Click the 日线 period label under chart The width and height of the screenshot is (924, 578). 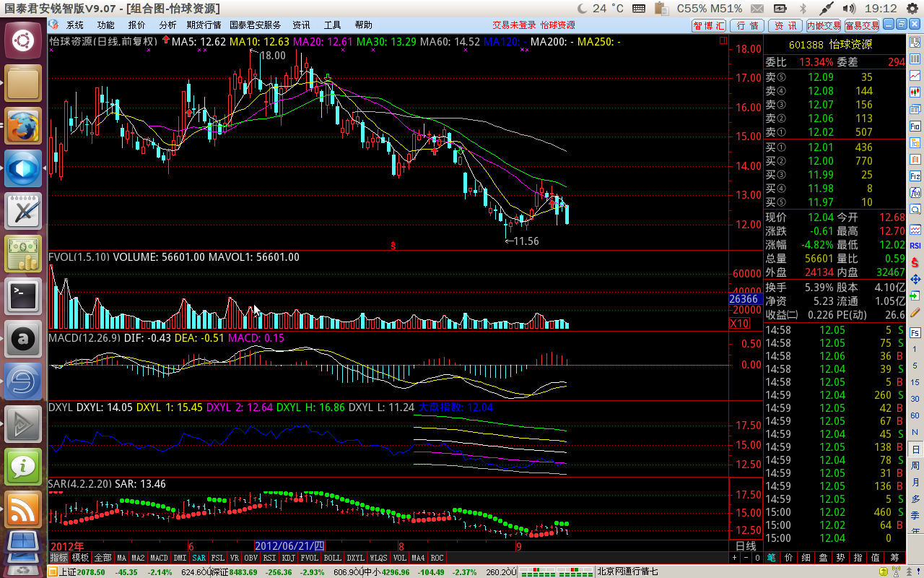[746, 546]
